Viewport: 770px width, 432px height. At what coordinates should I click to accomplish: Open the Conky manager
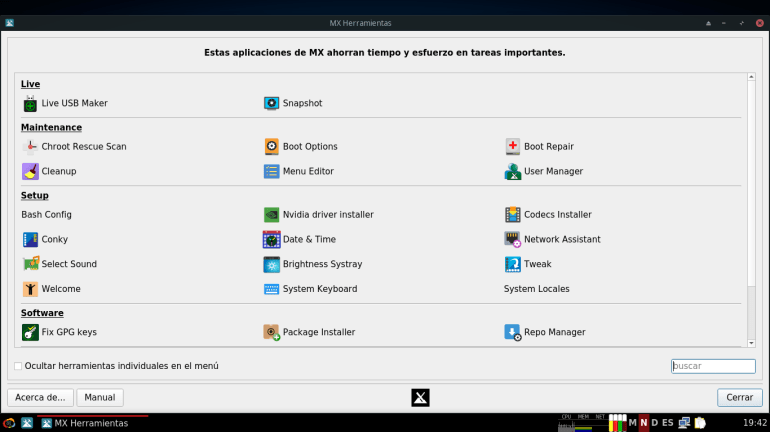[x=45, y=239]
